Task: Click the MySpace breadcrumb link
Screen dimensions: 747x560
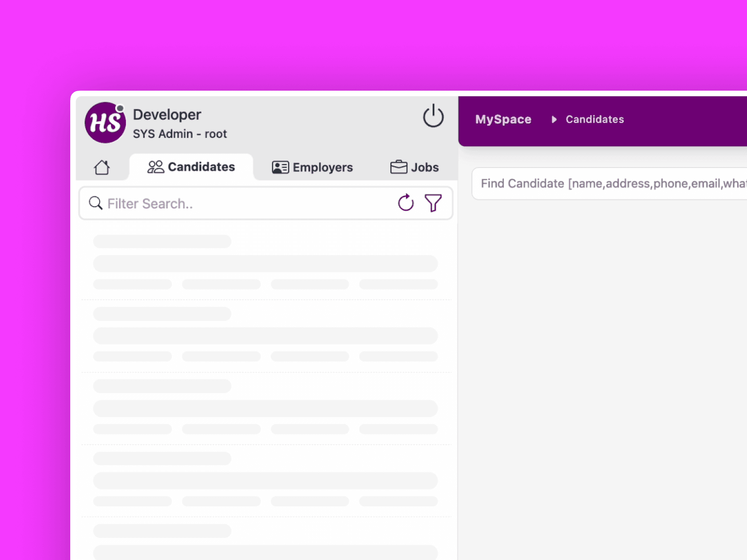Action: click(x=503, y=119)
